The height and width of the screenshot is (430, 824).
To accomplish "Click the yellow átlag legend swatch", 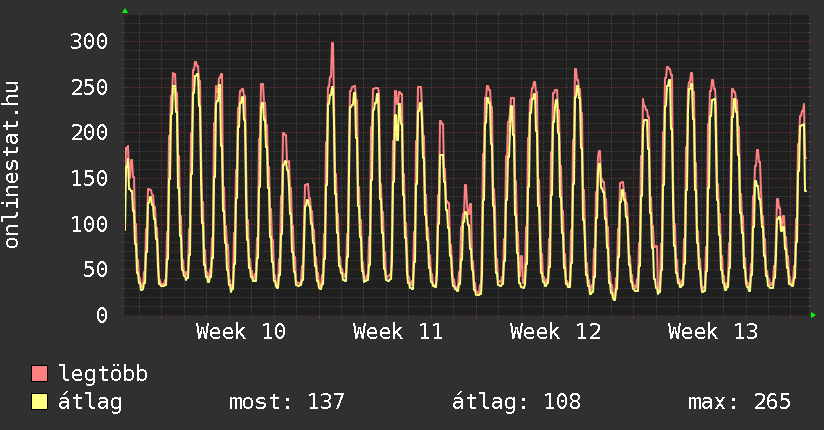I will (x=40, y=403).
